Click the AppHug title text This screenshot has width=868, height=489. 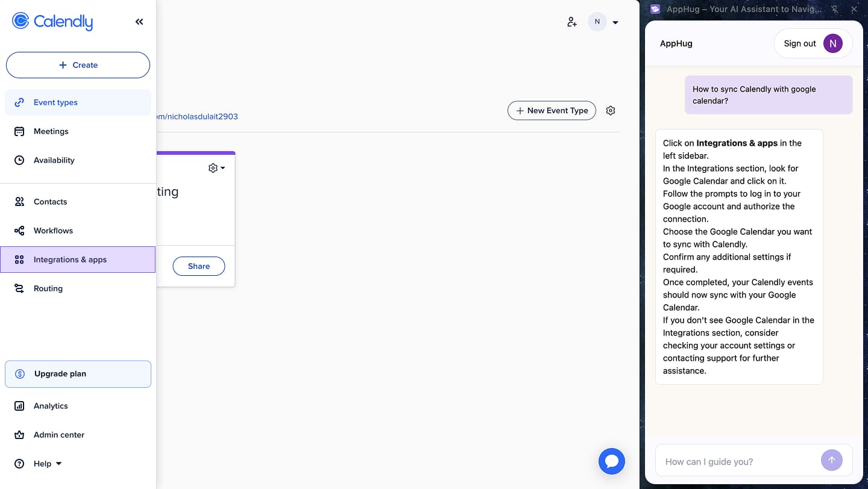[x=676, y=43]
